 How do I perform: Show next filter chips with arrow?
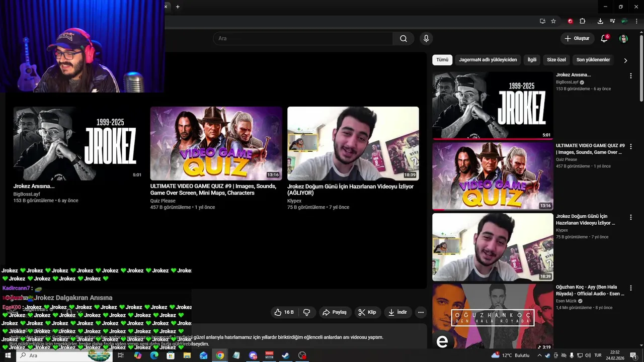(625, 60)
